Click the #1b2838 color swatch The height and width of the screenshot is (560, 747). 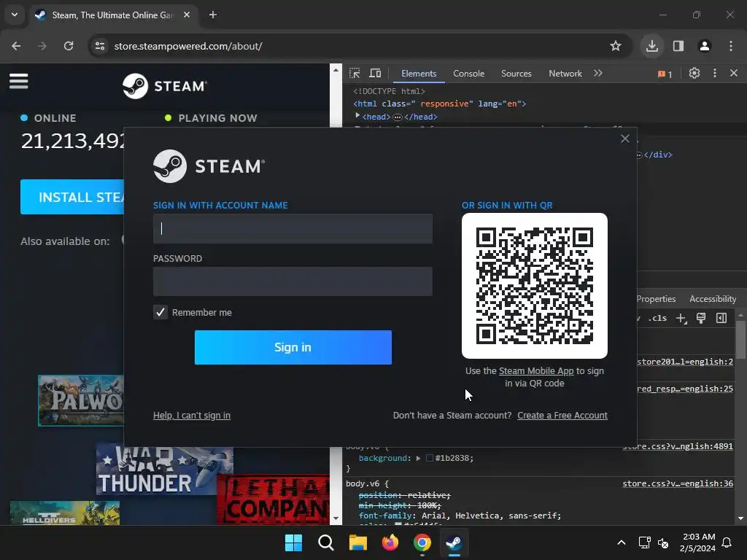[429, 458]
